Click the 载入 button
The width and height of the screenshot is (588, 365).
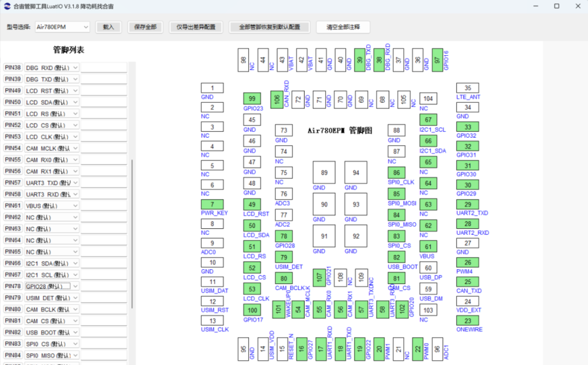coord(109,27)
